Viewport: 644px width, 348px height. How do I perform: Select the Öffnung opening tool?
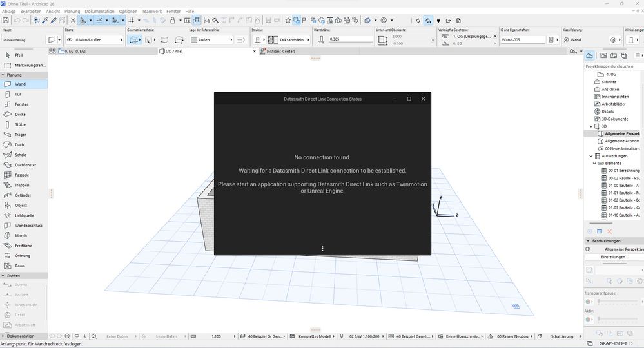coord(24,256)
